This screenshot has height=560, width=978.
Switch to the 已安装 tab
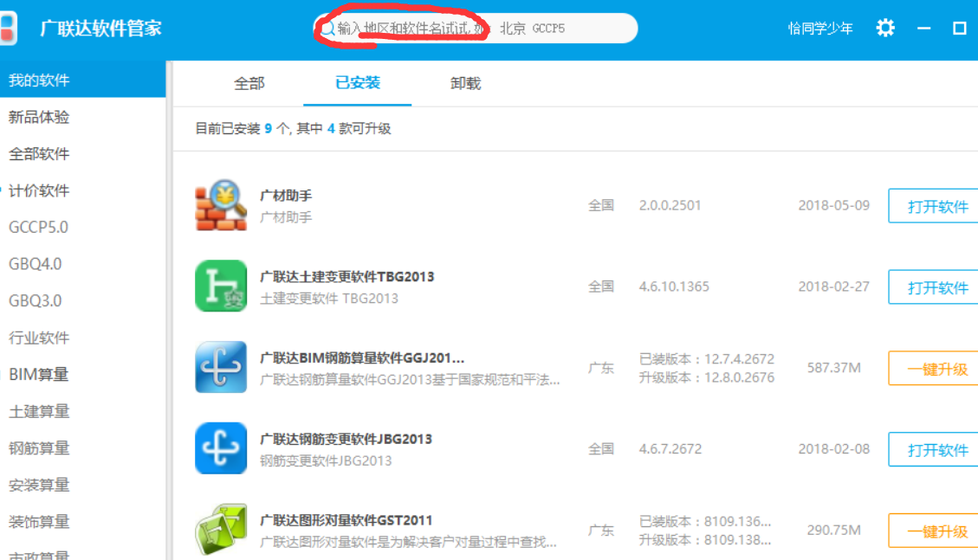click(358, 83)
